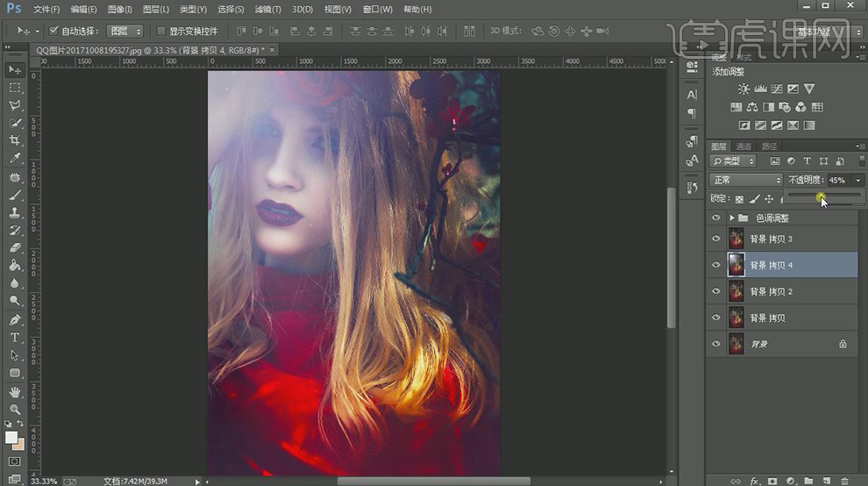Select the Crop tool
Screen dimensions: 868x486
click(15, 140)
